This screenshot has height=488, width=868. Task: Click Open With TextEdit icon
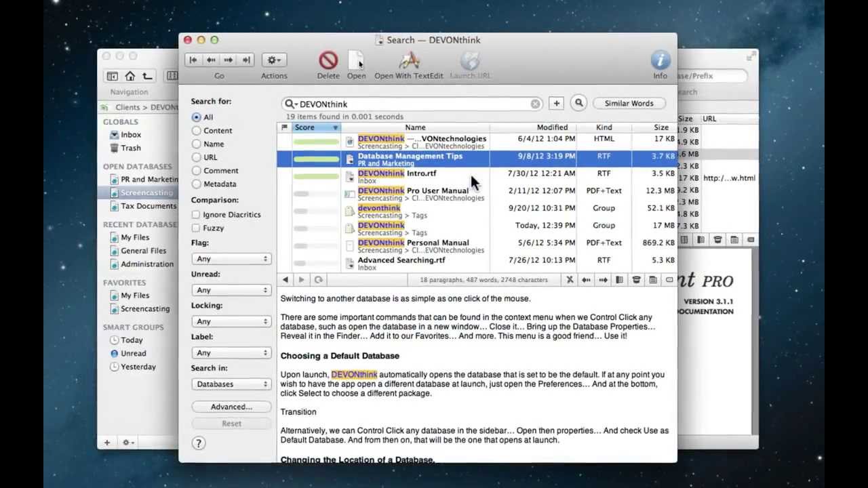[409, 60]
